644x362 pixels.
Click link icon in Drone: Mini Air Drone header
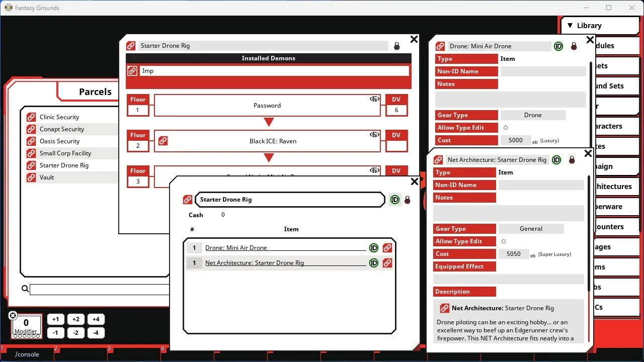tap(440, 46)
